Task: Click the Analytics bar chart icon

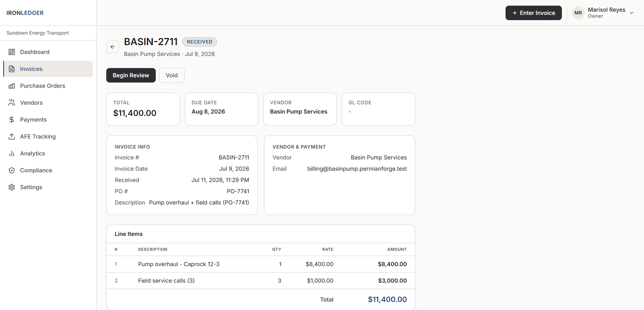Action: pos(12,153)
